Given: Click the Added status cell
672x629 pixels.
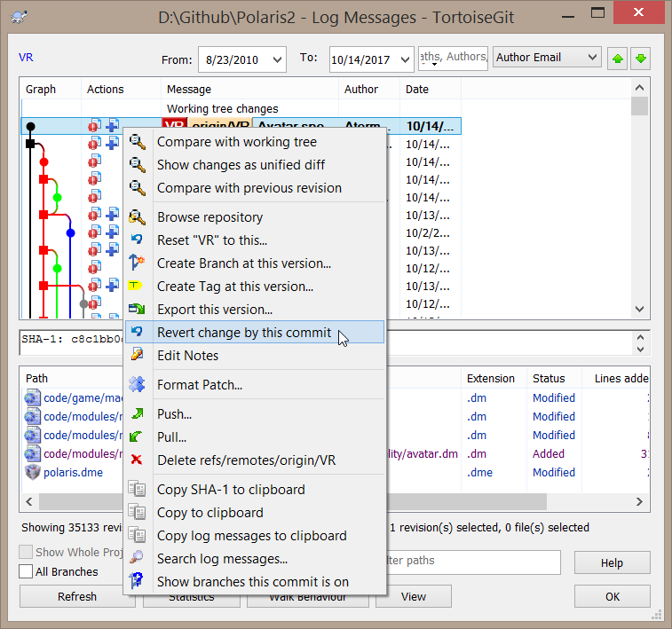Looking at the screenshot, I should (x=549, y=454).
